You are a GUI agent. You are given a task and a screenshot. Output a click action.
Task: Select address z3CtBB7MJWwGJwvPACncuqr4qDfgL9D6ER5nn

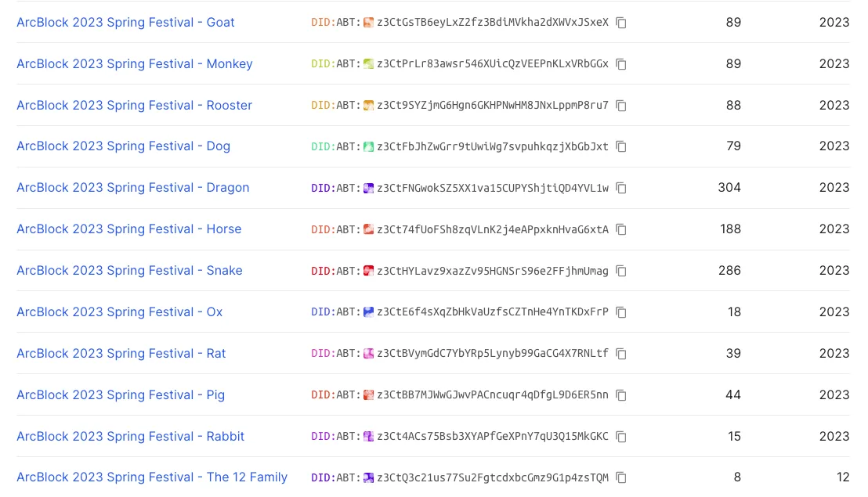click(x=493, y=395)
